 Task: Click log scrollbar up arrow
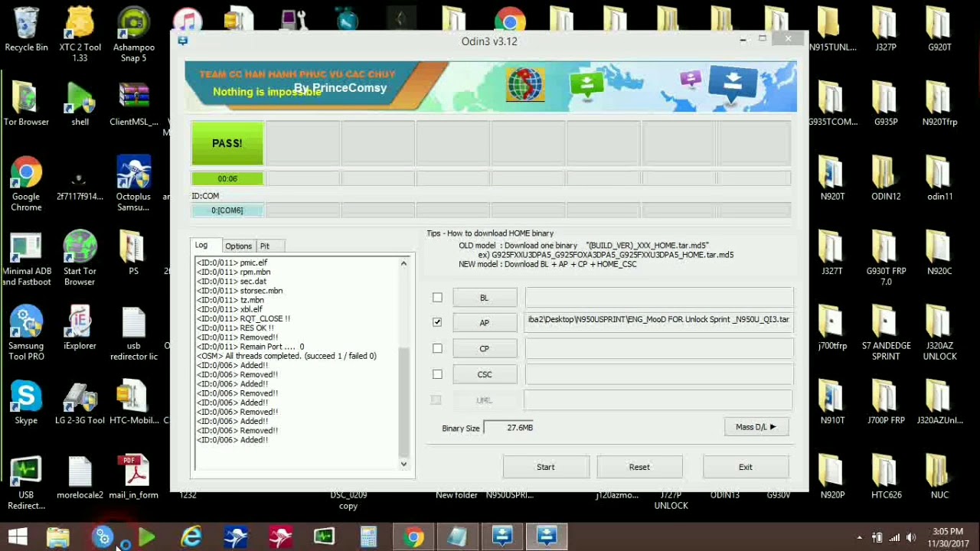[x=404, y=264]
